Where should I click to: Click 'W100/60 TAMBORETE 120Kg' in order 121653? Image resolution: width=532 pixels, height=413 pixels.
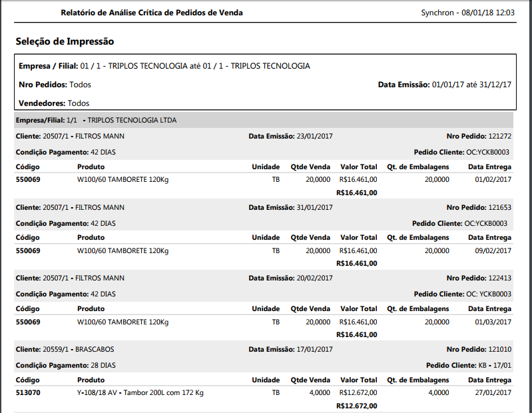coord(123,250)
